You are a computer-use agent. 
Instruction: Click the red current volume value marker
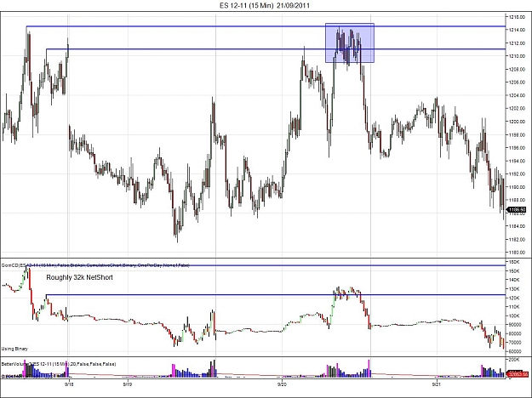(x=518, y=374)
